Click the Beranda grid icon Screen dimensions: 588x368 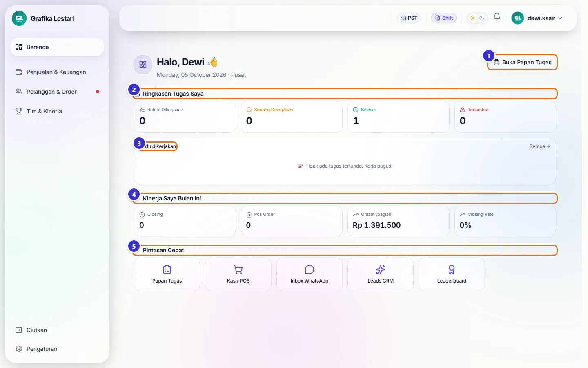19,47
